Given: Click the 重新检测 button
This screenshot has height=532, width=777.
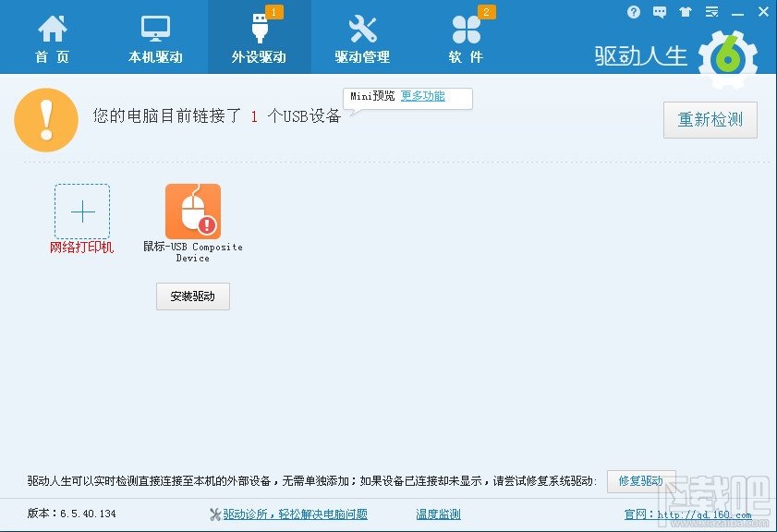Looking at the screenshot, I should (x=710, y=120).
